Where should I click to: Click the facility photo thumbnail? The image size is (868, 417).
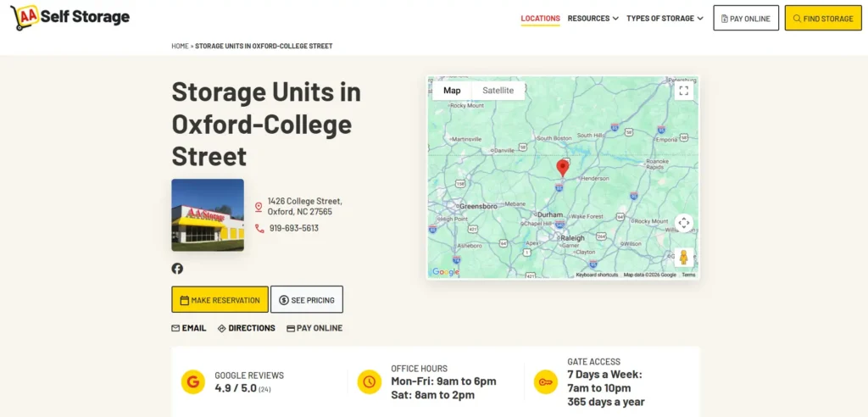click(x=208, y=215)
